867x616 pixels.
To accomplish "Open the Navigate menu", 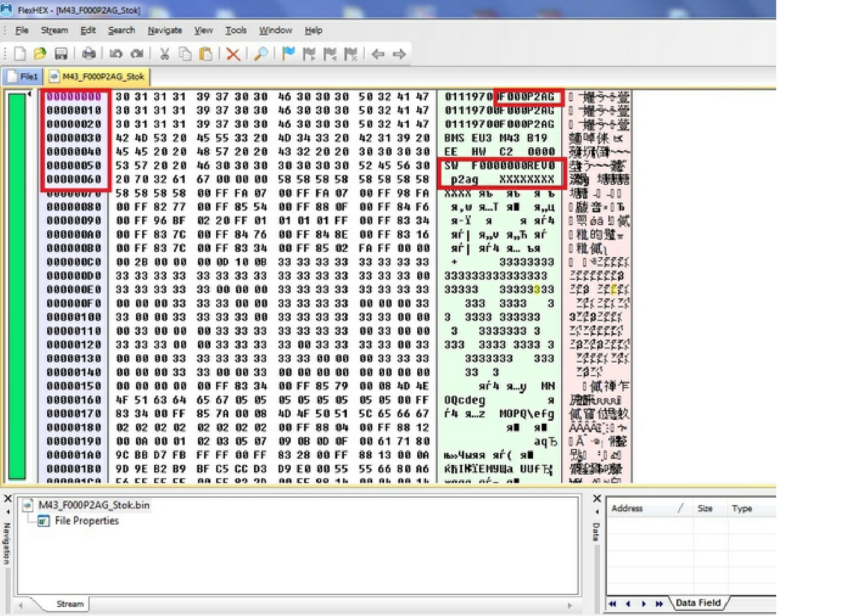I will 165,30.
